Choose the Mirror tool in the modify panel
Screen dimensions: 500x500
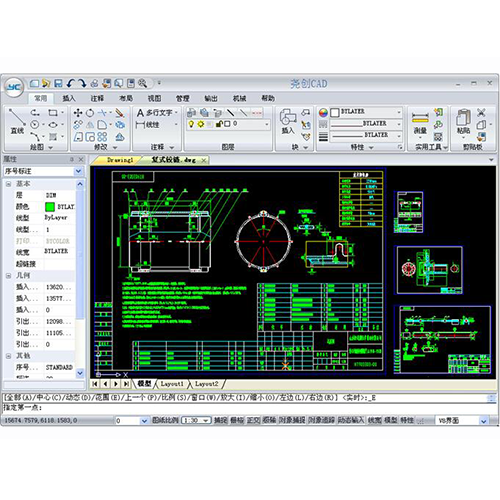[x=90, y=125]
